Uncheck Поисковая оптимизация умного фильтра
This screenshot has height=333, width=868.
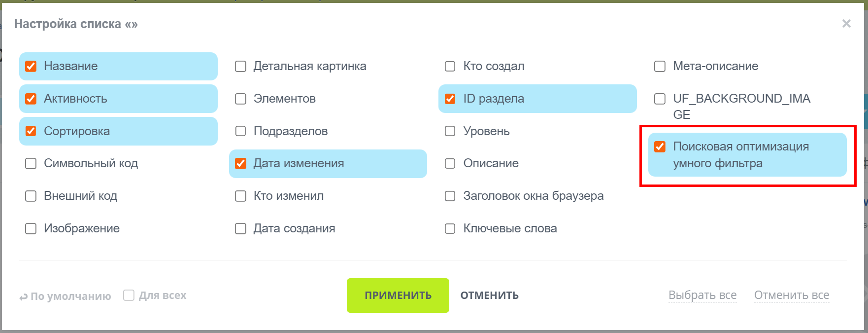660,147
